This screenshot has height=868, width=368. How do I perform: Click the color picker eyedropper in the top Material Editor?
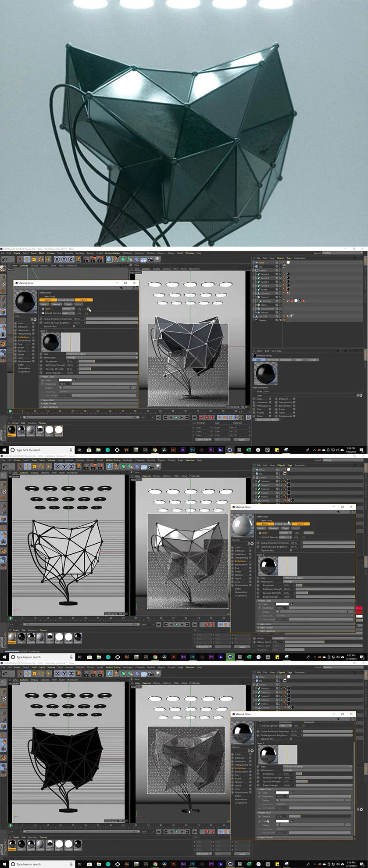75,380
